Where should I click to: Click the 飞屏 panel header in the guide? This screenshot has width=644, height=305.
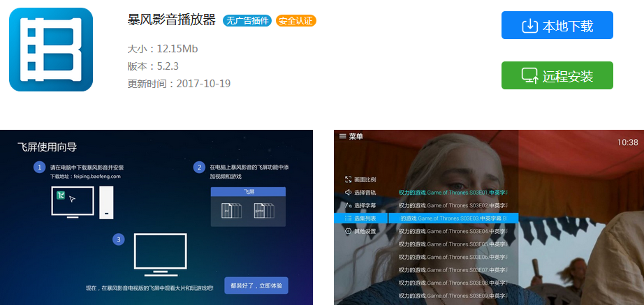coord(248,191)
